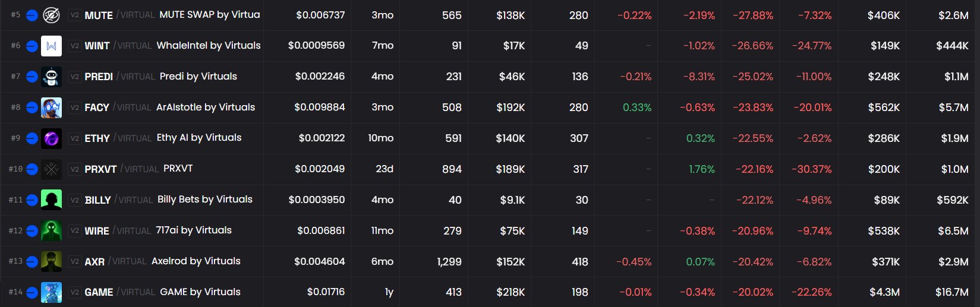Click the FACY 0.33% green price change

coord(636,107)
